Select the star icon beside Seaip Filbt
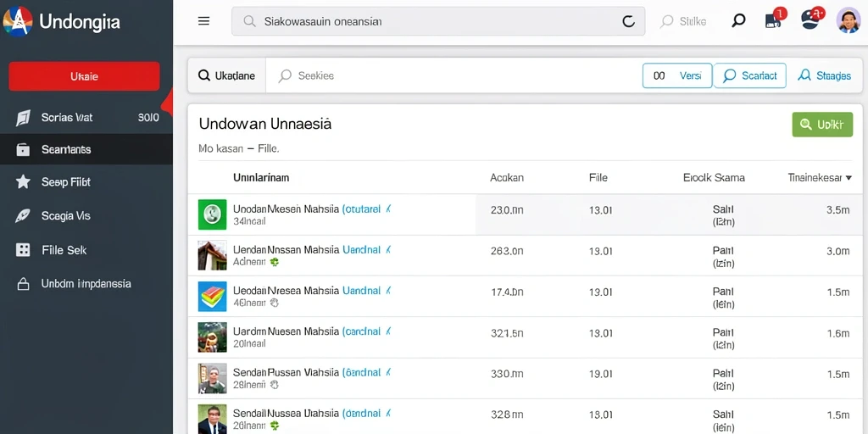Screen dimensions: 868x434 click(23, 181)
